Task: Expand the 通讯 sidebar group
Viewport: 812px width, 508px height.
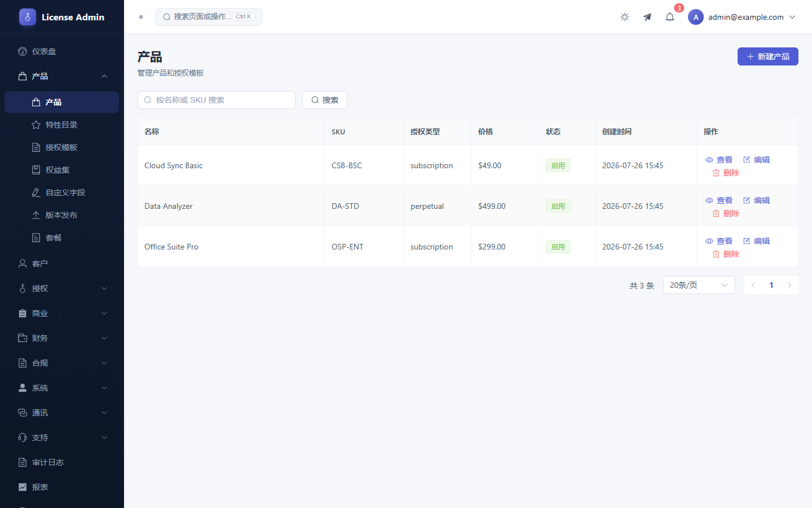Action: (62, 413)
